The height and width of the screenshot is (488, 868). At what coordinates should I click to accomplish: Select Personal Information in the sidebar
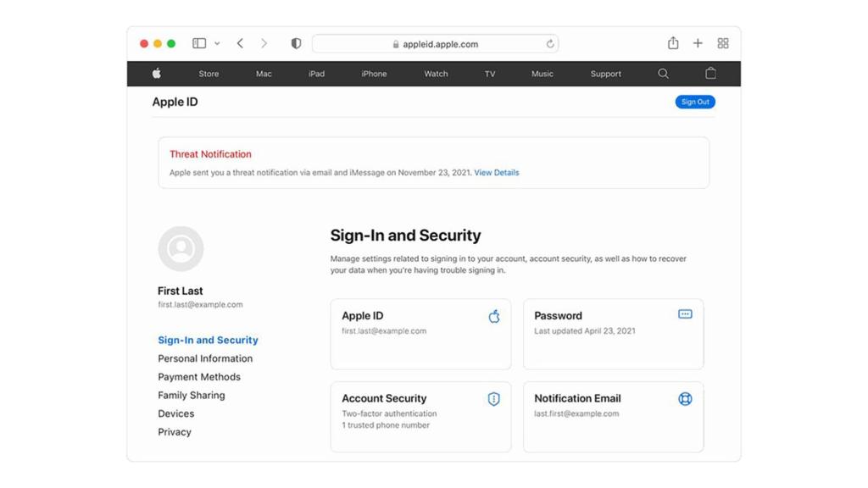pos(205,358)
